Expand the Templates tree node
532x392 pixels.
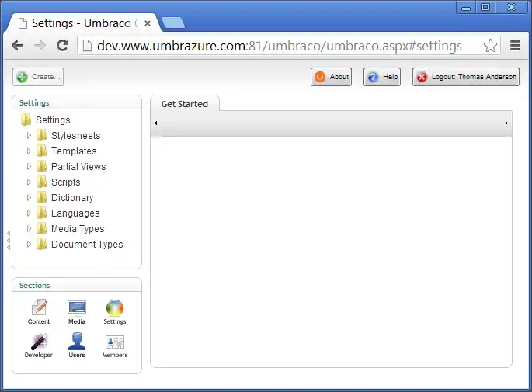[29, 151]
